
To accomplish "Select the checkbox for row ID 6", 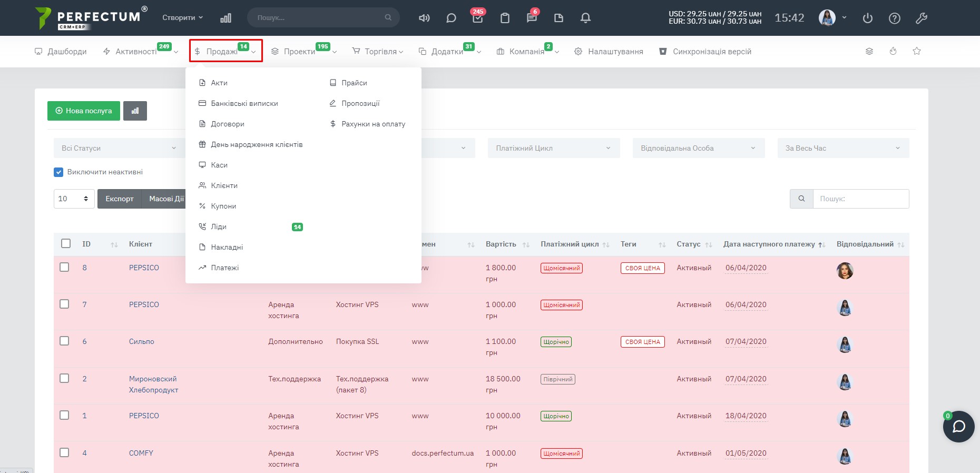I will tap(64, 341).
